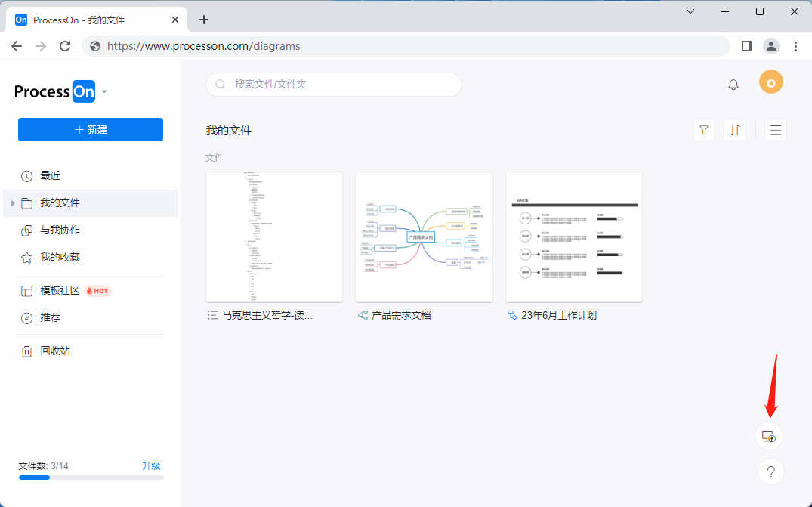The height and width of the screenshot is (507, 812).
Task: Select the ProcessOn - 我的文件 tab
Action: (97, 20)
